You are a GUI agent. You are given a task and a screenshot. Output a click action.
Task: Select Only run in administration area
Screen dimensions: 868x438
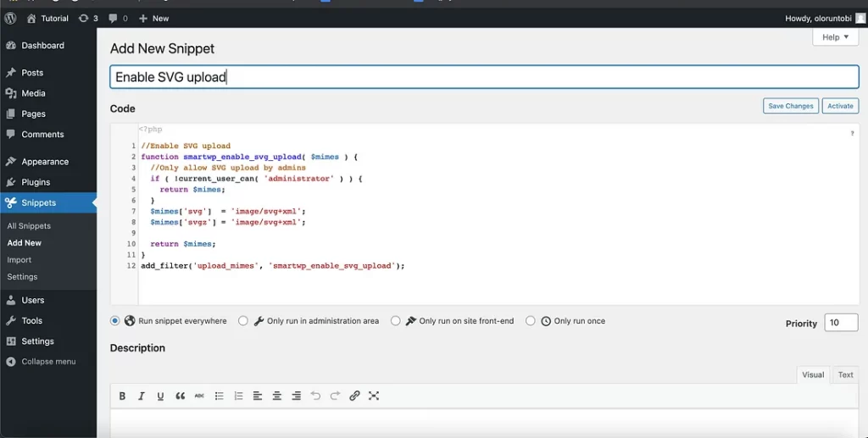(x=243, y=321)
